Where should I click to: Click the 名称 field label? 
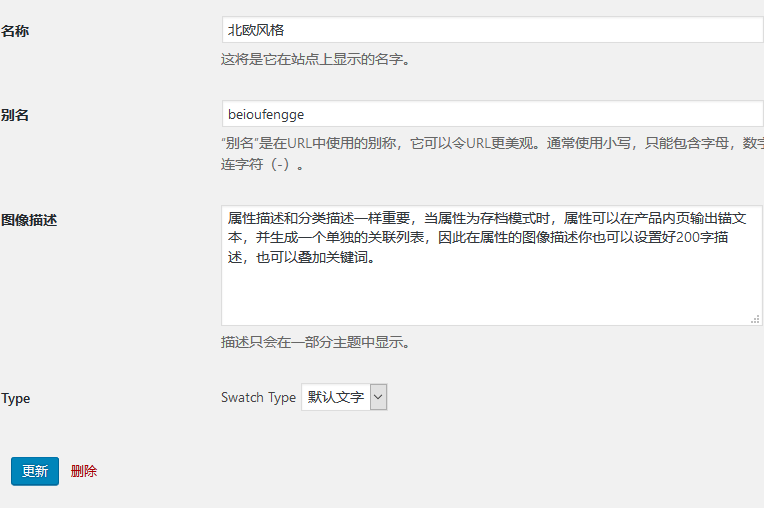[x=15, y=31]
